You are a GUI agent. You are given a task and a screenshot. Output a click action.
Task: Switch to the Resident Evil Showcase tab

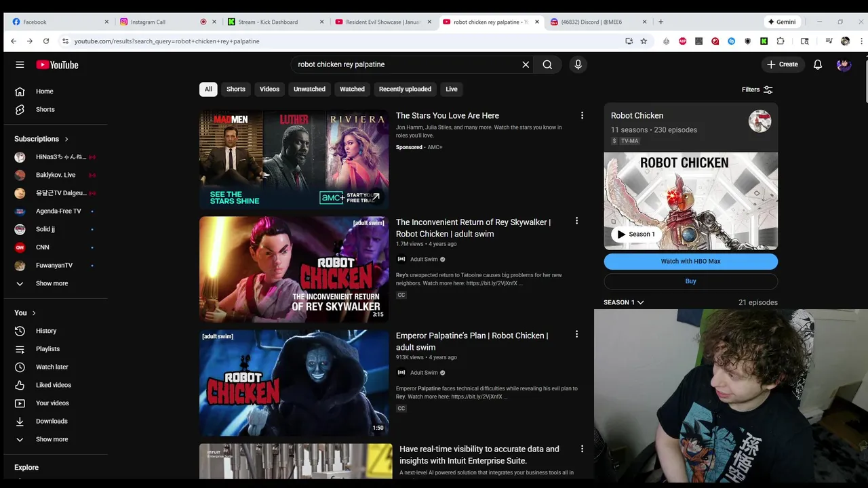point(383,22)
